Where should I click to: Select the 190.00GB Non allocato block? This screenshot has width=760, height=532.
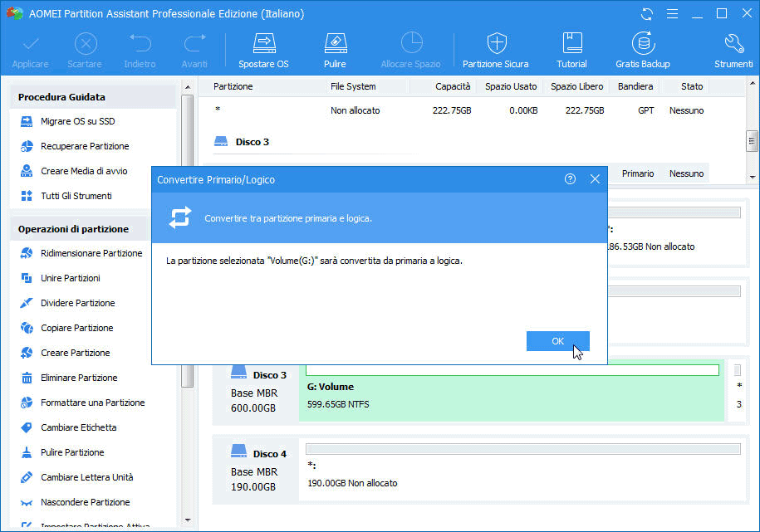click(523, 469)
